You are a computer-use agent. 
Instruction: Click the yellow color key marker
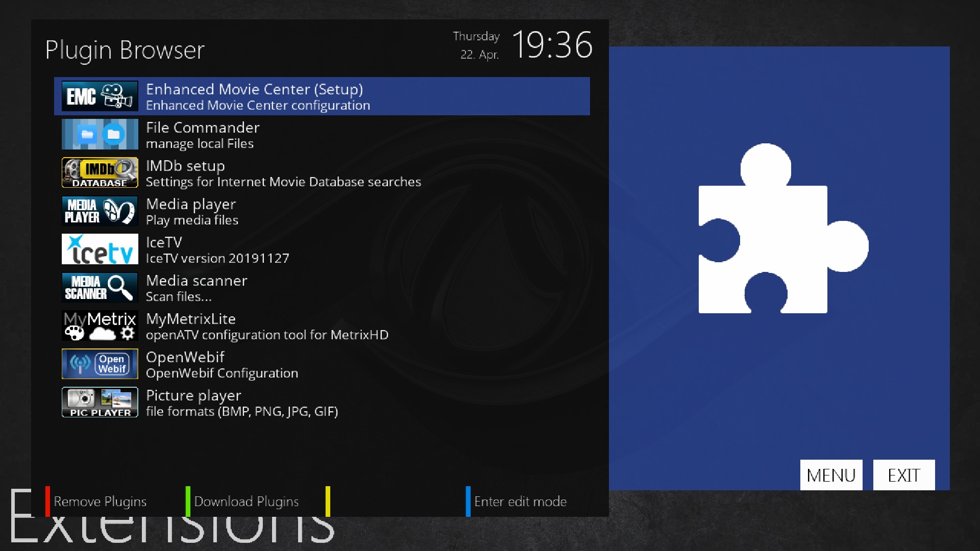pos(328,502)
